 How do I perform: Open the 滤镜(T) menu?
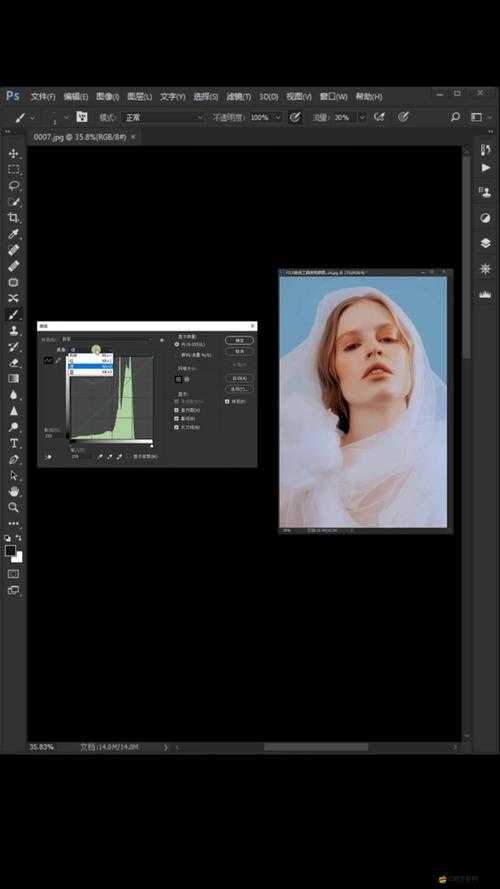[x=239, y=97]
